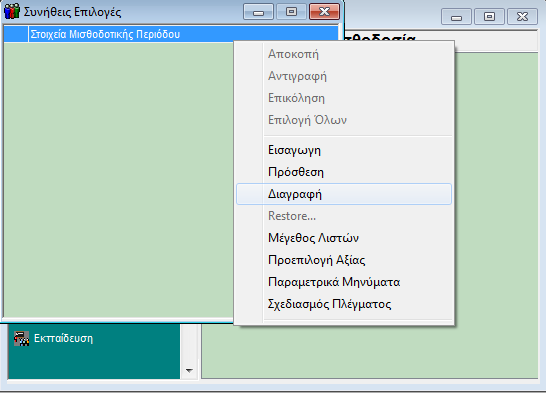
Task: Minimize the Συνήθεις Επιλογές window
Action: click(x=258, y=12)
